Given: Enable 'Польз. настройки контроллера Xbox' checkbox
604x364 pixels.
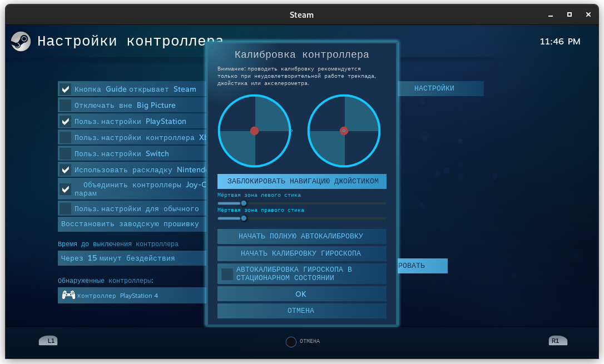Looking at the screenshot, I should coord(66,138).
